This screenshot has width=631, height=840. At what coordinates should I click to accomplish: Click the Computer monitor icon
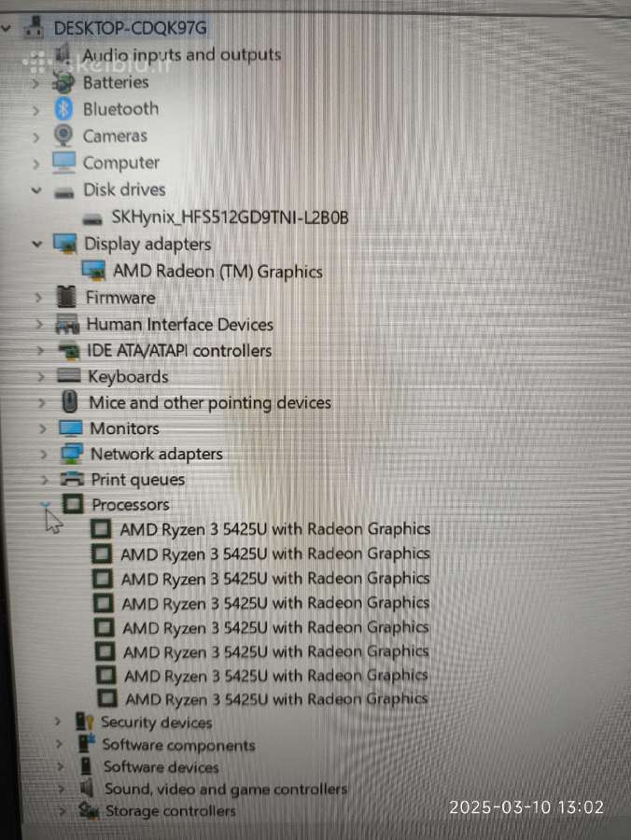(x=63, y=162)
